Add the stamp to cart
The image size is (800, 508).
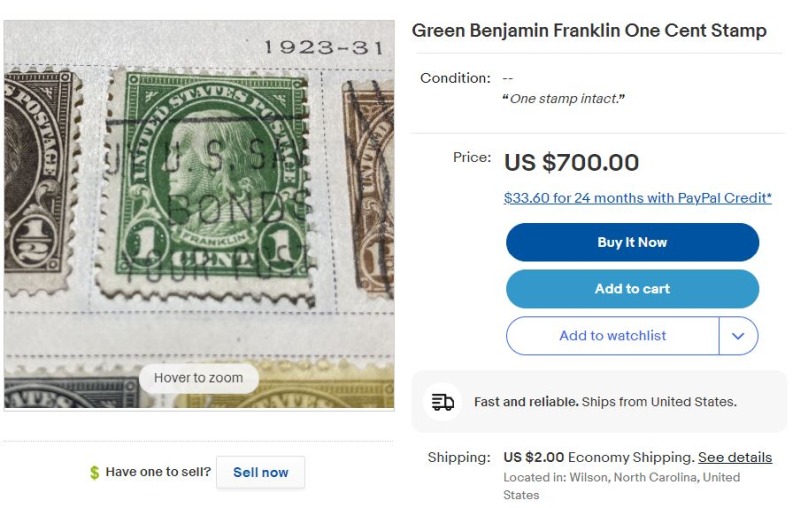pyautogui.click(x=632, y=289)
